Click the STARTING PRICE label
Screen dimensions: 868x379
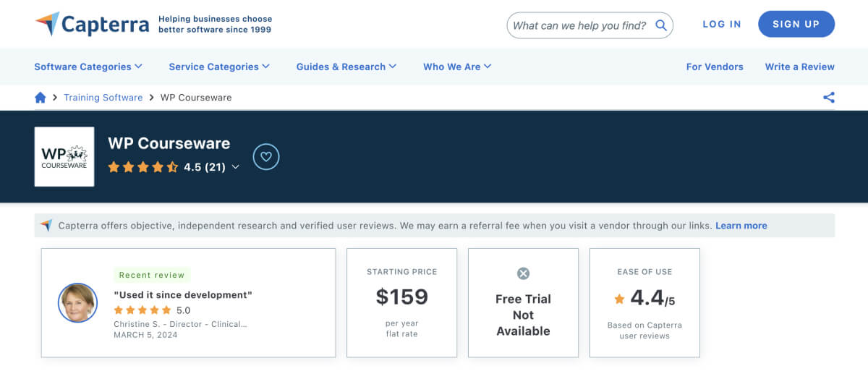click(x=402, y=272)
